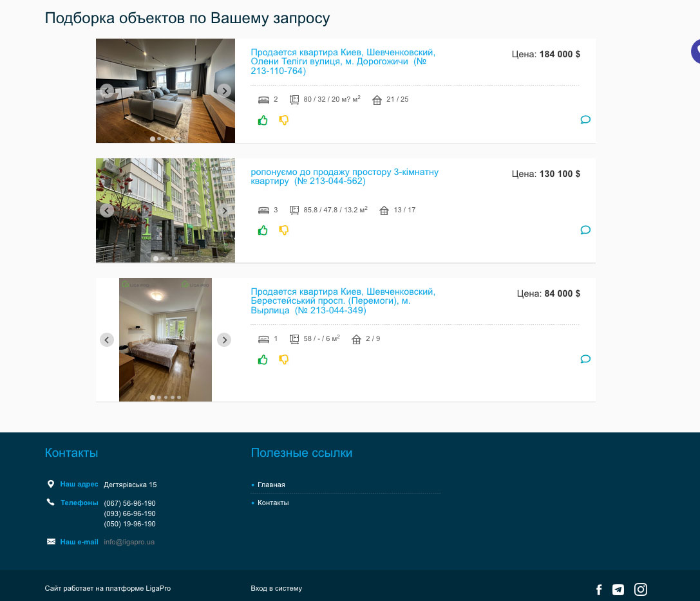The image size is (700, 601).
Task: Open listing № 213-044-349 title link
Action: [343, 300]
